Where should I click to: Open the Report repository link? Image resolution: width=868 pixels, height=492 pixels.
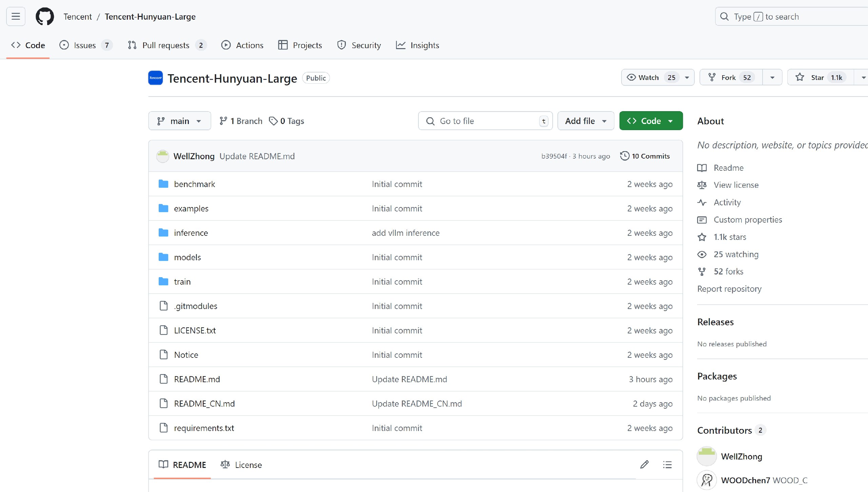729,289
